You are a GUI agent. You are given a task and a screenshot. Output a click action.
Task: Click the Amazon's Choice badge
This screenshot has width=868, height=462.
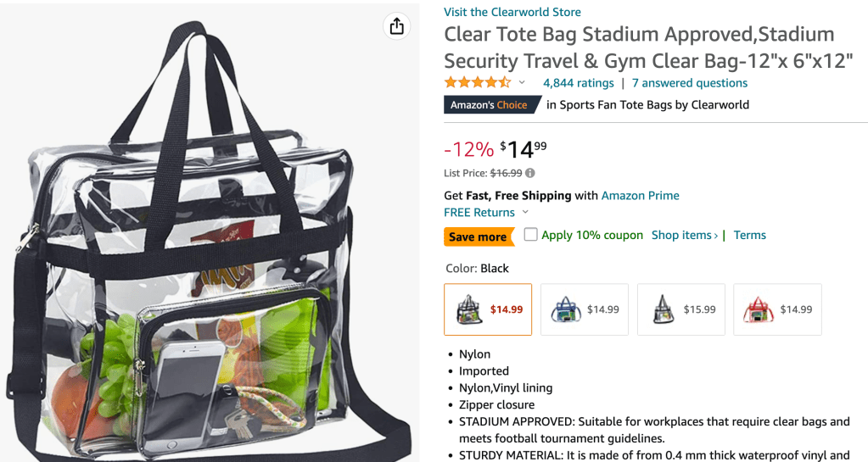(x=489, y=105)
